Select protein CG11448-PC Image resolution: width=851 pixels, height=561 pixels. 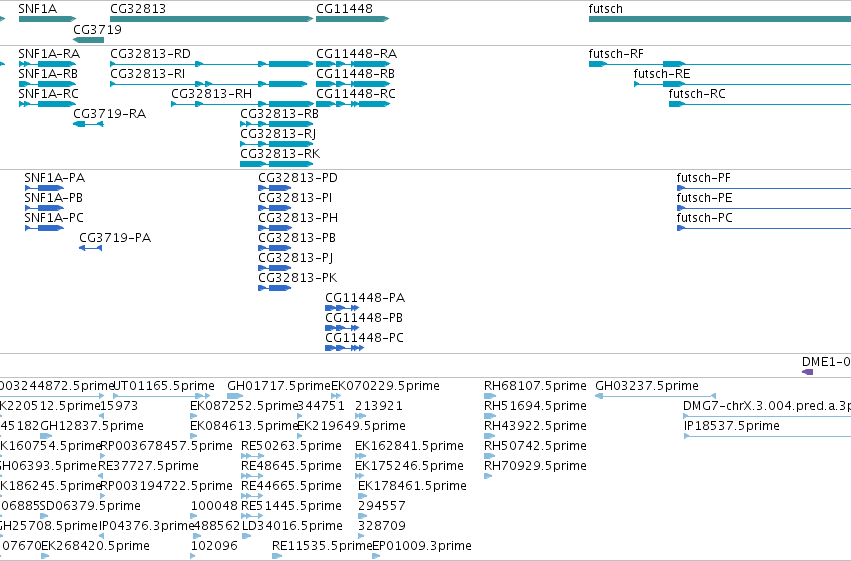345,348
